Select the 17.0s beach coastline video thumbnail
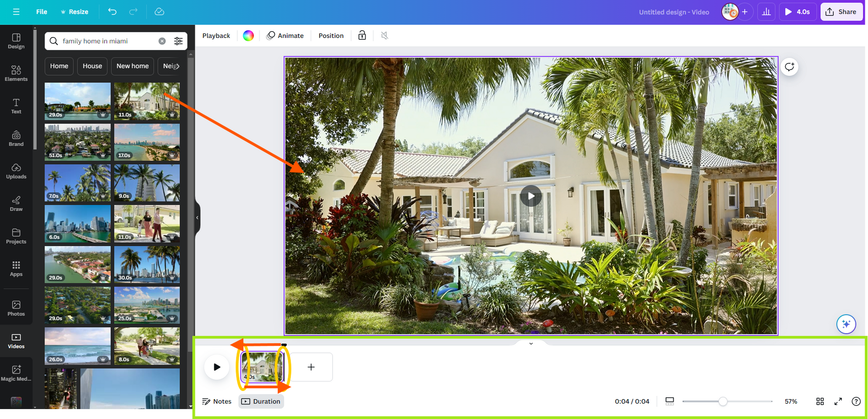 click(147, 142)
